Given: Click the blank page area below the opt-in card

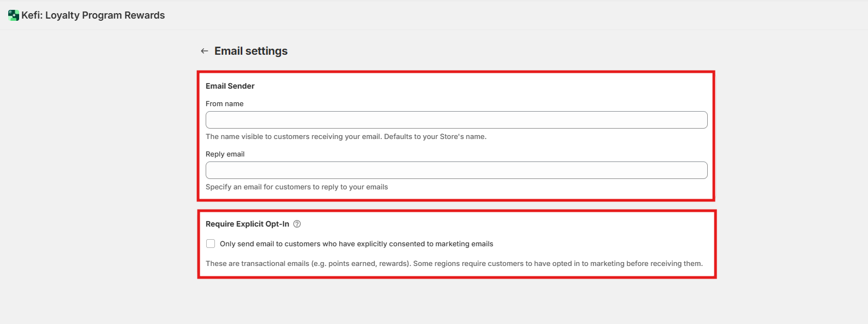Looking at the screenshot, I should click(x=457, y=302).
